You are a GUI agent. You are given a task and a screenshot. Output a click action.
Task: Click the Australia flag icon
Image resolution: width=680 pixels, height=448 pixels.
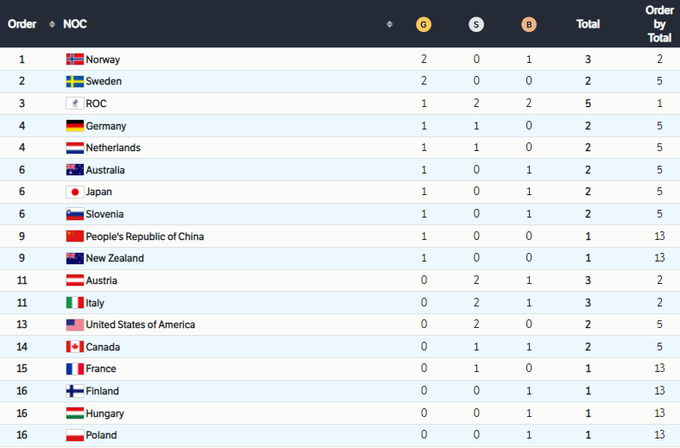74,170
